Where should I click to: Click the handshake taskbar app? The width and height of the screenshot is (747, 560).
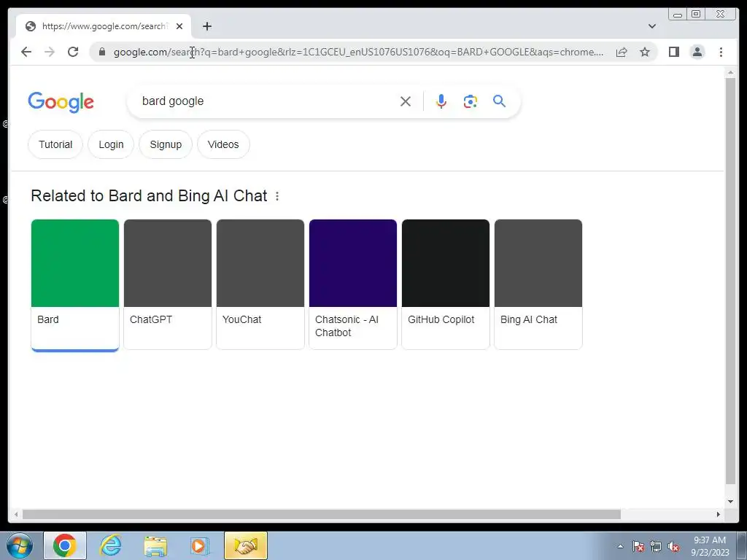[x=246, y=545]
